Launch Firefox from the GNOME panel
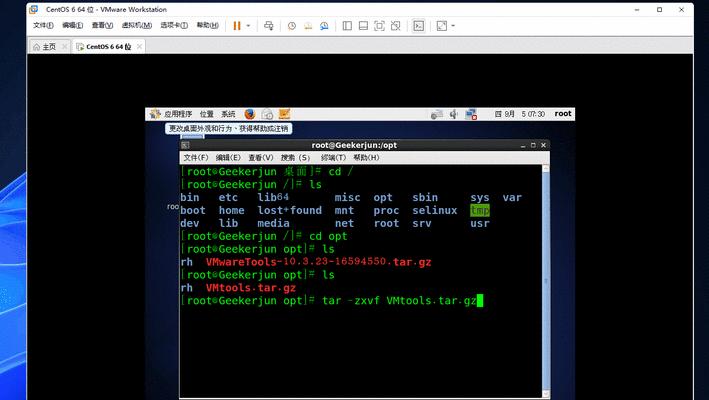Viewport: 709px width, 400px height. tap(250, 114)
